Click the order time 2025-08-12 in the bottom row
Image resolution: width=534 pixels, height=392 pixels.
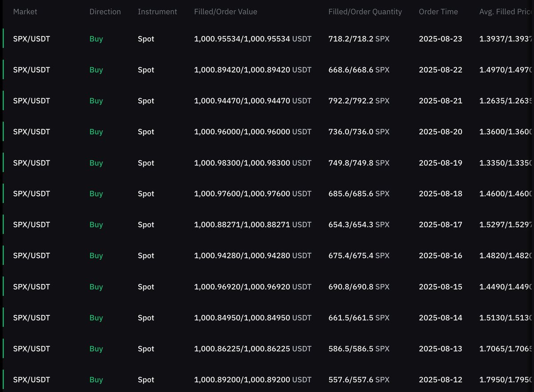click(441, 380)
